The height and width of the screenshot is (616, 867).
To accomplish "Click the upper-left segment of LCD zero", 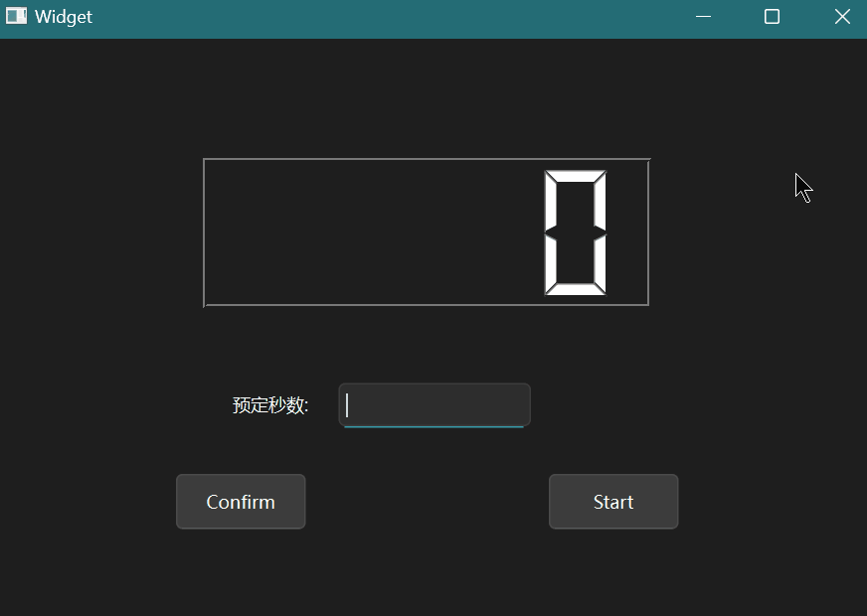I will 550,204.
